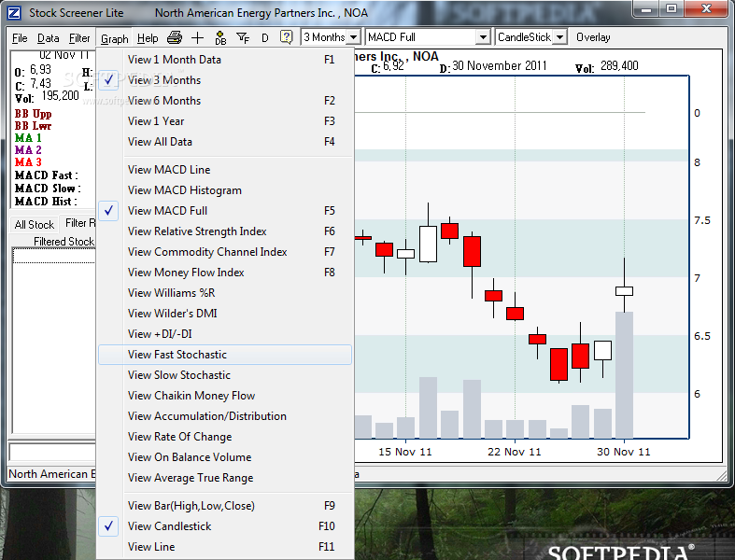
Task: Select View 6 Months
Action: click(225, 101)
